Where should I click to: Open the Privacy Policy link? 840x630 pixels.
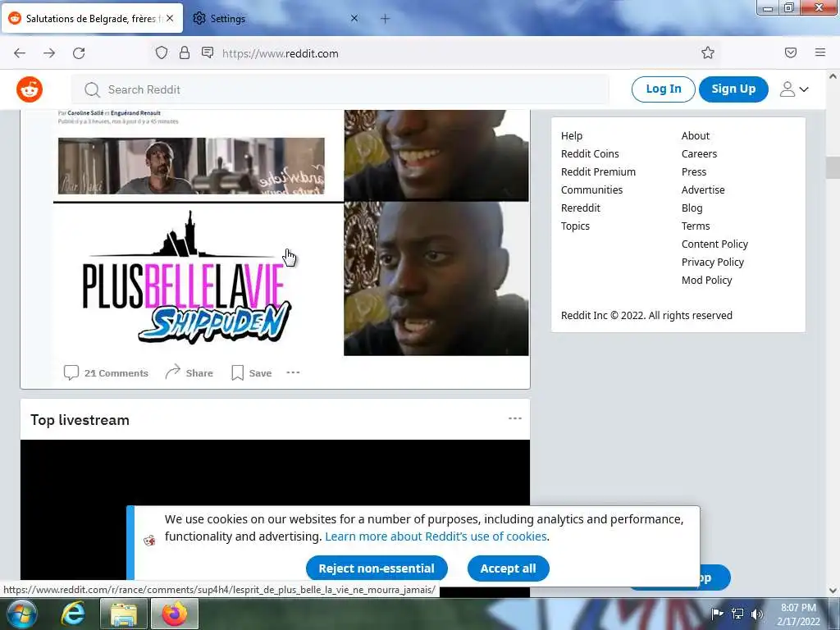point(713,262)
